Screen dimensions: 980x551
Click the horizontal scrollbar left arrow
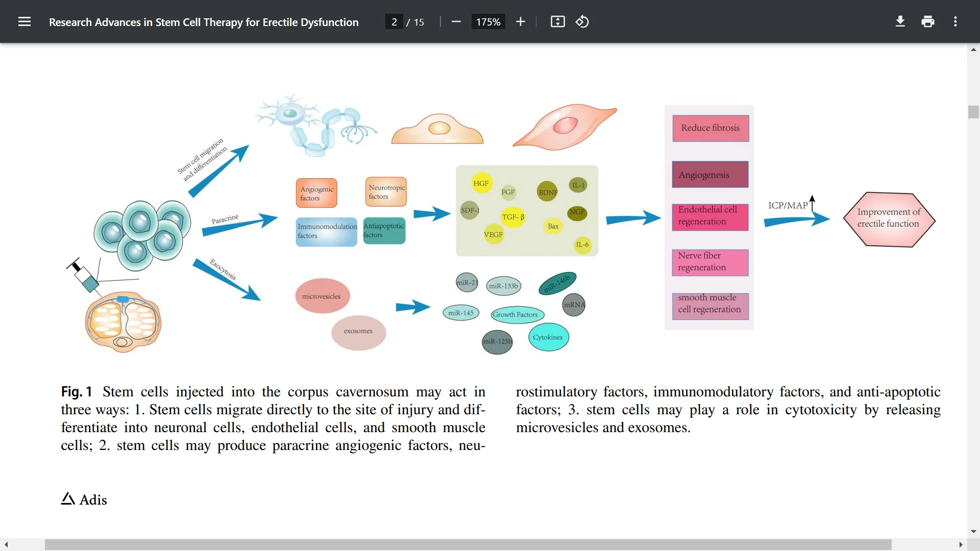tap(6, 545)
